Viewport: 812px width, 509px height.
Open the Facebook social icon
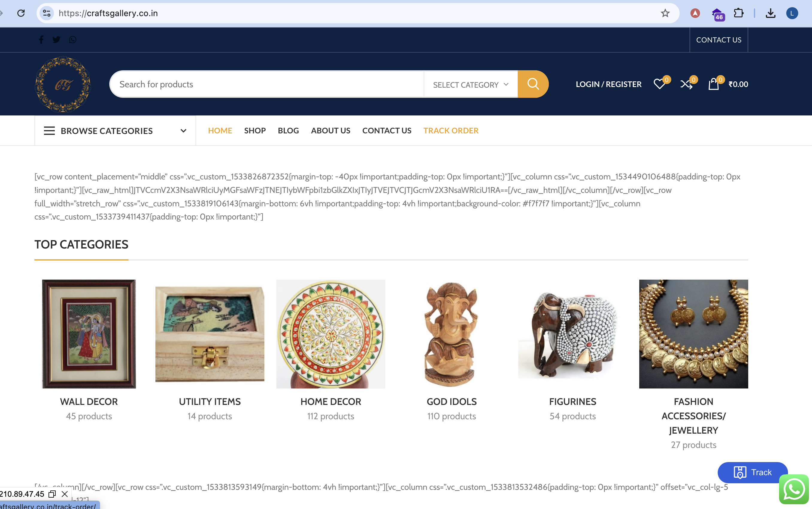click(x=41, y=40)
